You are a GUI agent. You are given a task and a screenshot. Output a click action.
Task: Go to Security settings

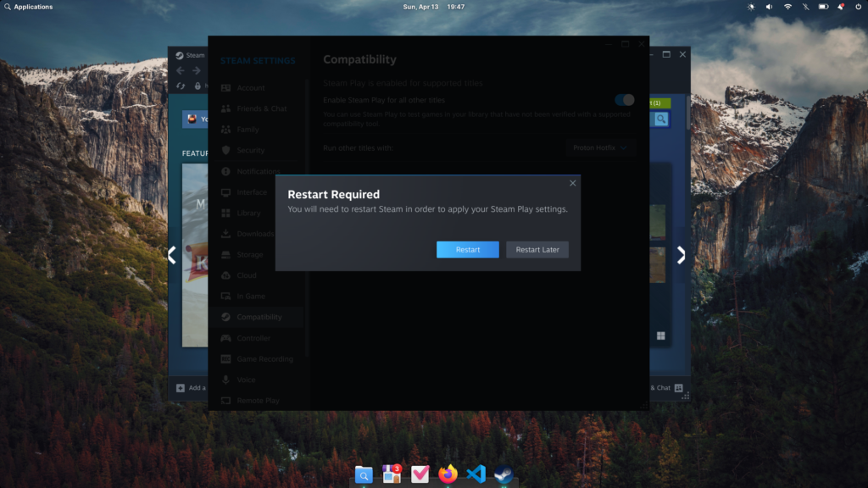pyautogui.click(x=258, y=151)
